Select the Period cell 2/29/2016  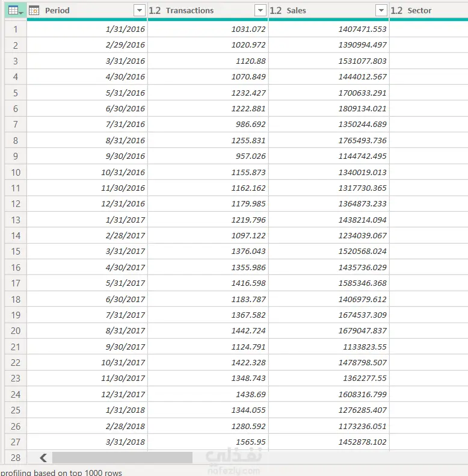point(87,45)
